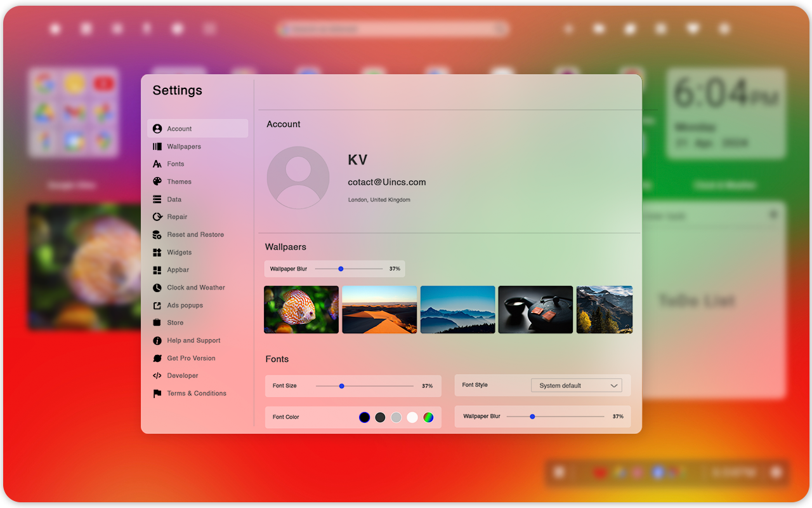Select the Account profile icon in sidebar
The width and height of the screenshot is (812, 508).
[x=157, y=128]
